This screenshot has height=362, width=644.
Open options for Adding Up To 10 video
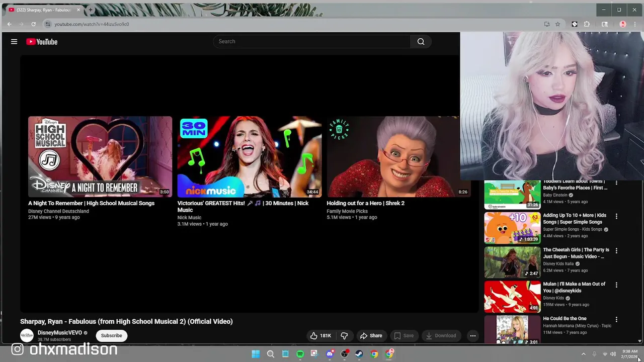tap(616, 216)
